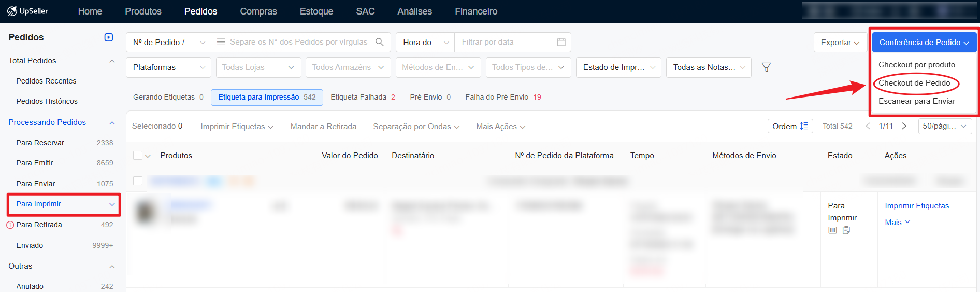Open Mais Ações bulk menu
This screenshot has height=292, width=980.
tap(500, 127)
